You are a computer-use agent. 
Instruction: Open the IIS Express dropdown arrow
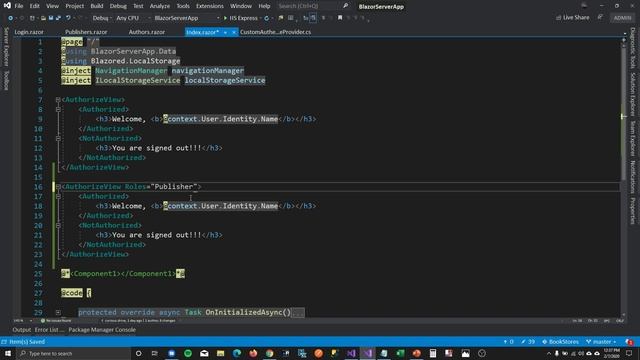coord(260,18)
